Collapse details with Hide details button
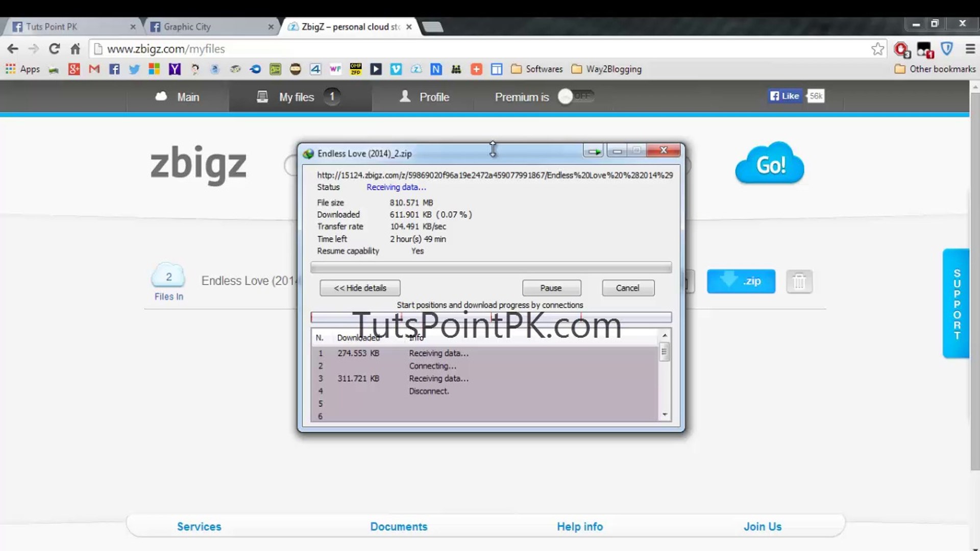Viewport: 980px width, 551px height. click(x=360, y=288)
